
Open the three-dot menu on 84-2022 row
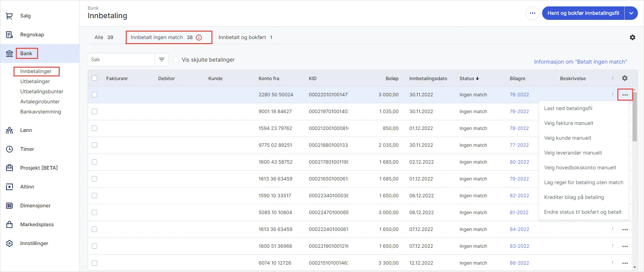(625, 230)
